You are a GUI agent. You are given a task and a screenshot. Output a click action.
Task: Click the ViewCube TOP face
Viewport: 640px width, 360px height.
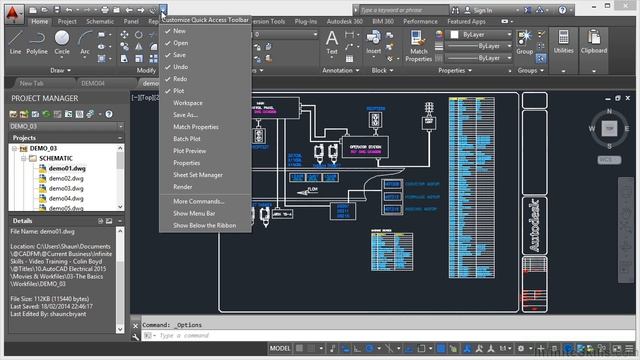point(609,129)
